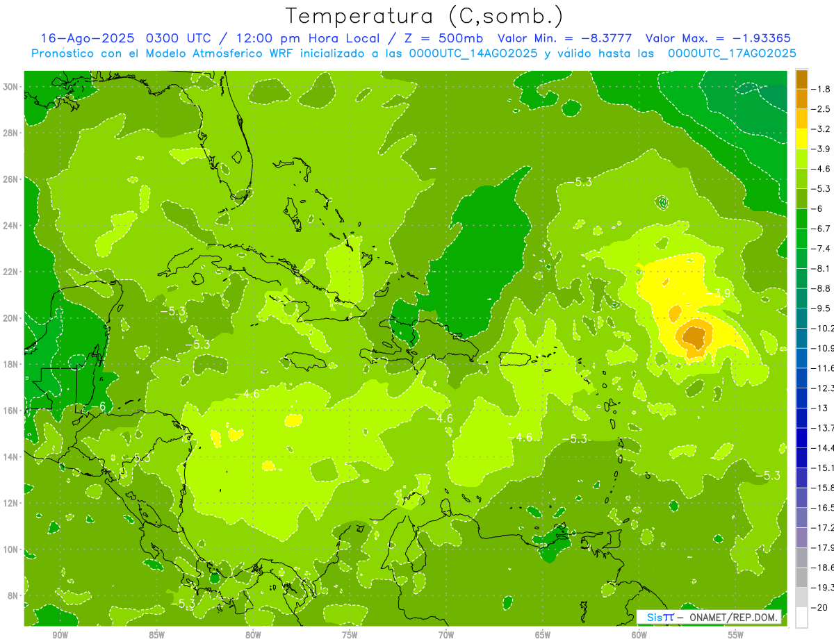Image resolution: width=834 pixels, height=644 pixels.
Task: Click the '65W' longitude label
Action: pos(543,636)
